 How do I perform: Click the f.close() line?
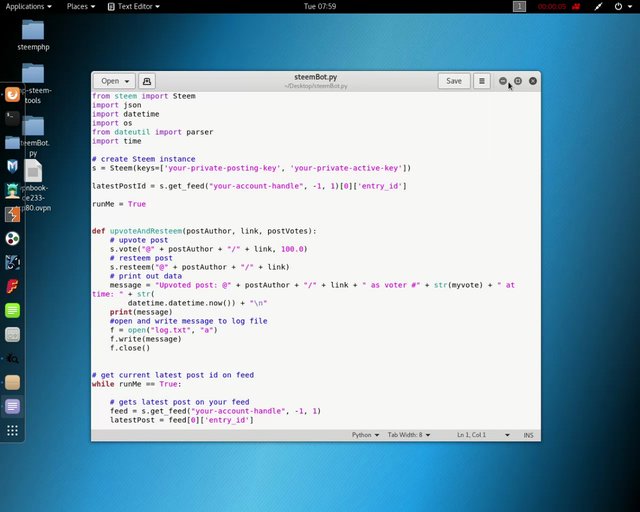tap(130, 348)
